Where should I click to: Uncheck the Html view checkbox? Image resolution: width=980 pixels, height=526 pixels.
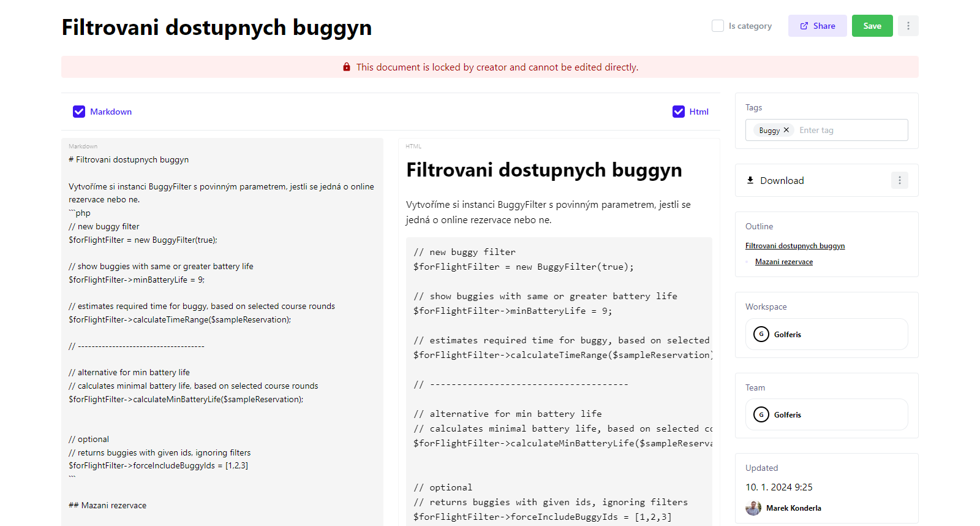click(x=679, y=112)
